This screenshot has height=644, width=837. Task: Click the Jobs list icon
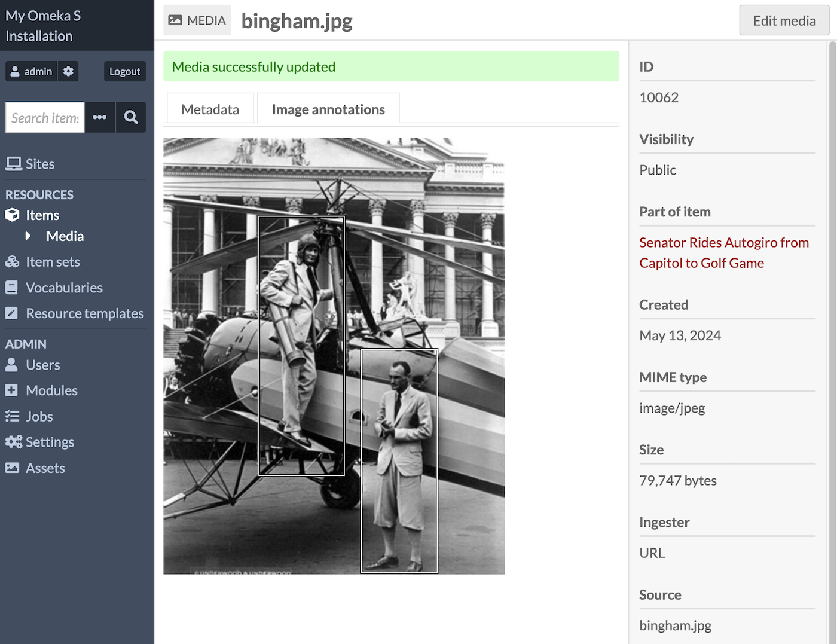12,416
